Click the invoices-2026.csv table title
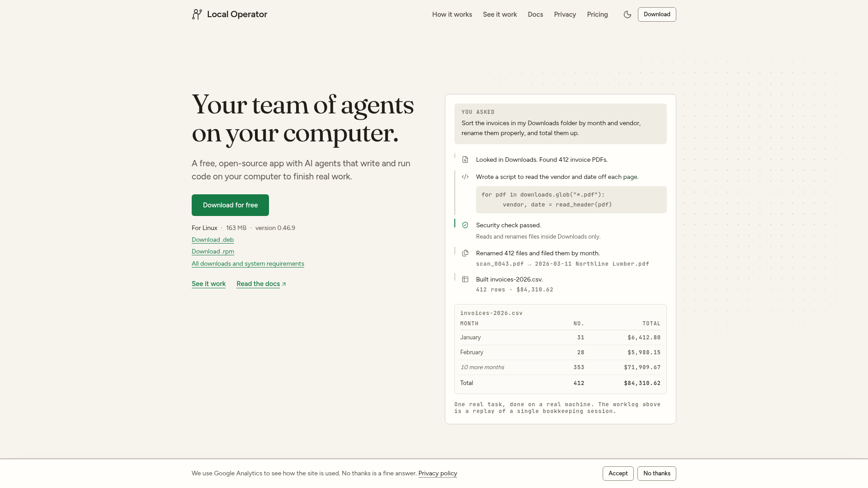Image resolution: width=868 pixels, height=488 pixels. [x=491, y=313]
